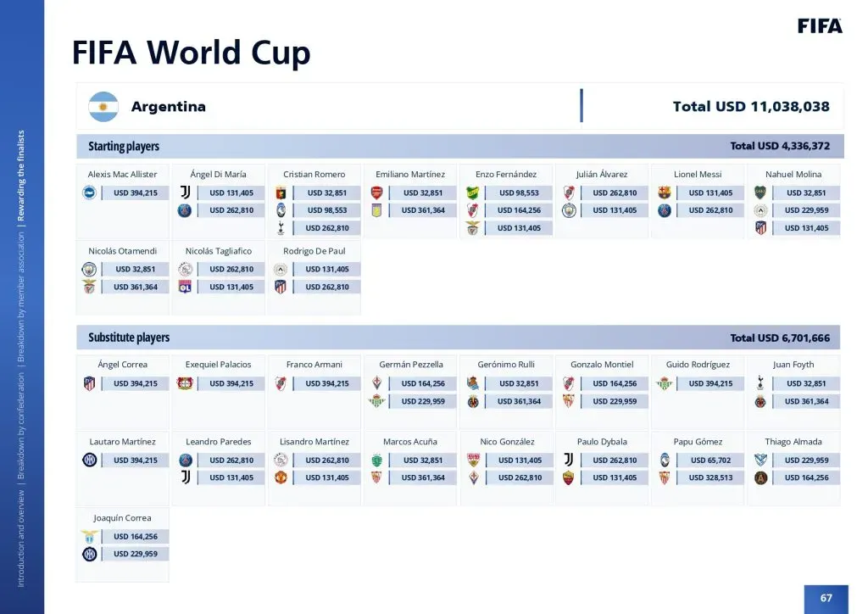Viewport: 868px width, 614px height.
Task: Select Brighton crest beside Alexis Mac Allister's amount
Action: tap(89, 193)
